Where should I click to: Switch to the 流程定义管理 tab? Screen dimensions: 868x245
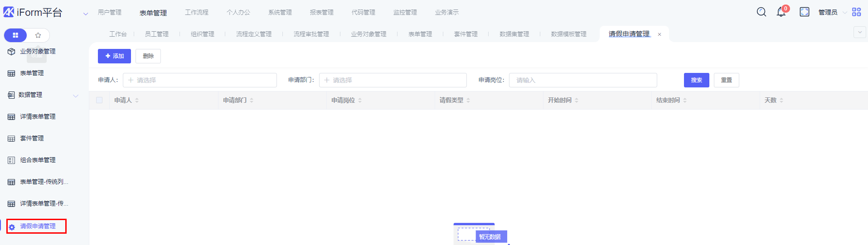tap(254, 34)
